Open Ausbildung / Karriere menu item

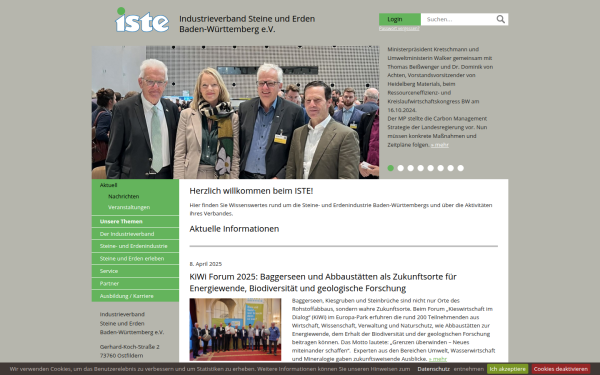135,296
